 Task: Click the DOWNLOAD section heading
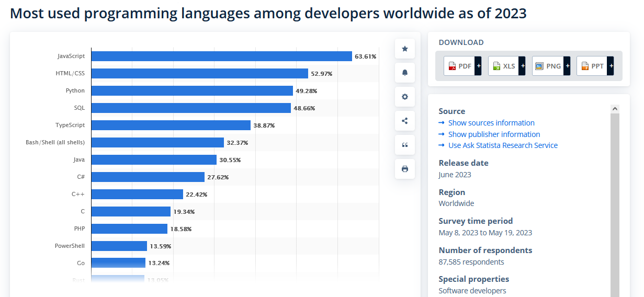coord(461,42)
